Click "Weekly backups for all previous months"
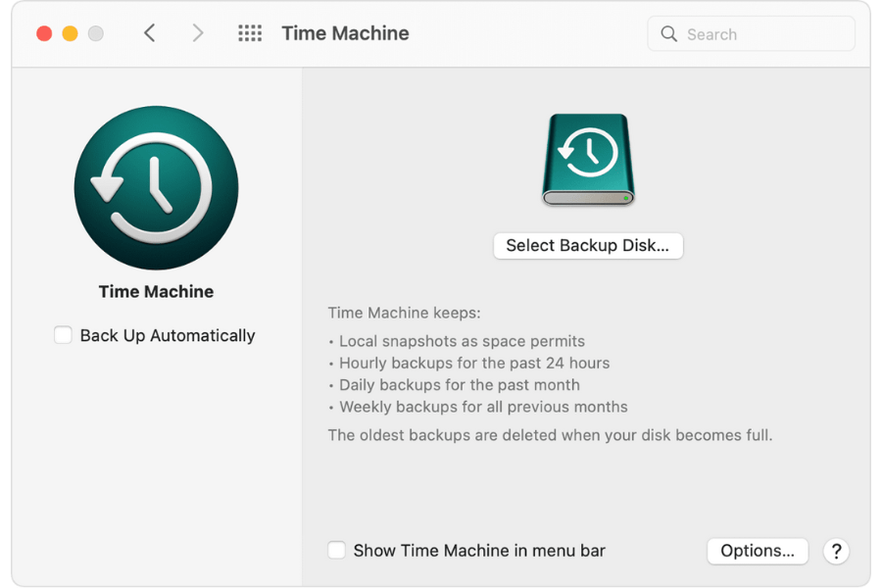Image resolution: width=882 pixels, height=588 pixels. pyautogui.click(x=483, y=408)
